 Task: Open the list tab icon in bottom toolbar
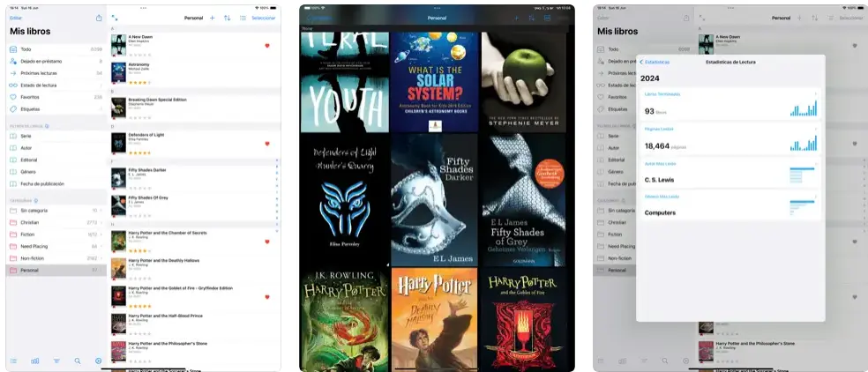pos(13,361)
